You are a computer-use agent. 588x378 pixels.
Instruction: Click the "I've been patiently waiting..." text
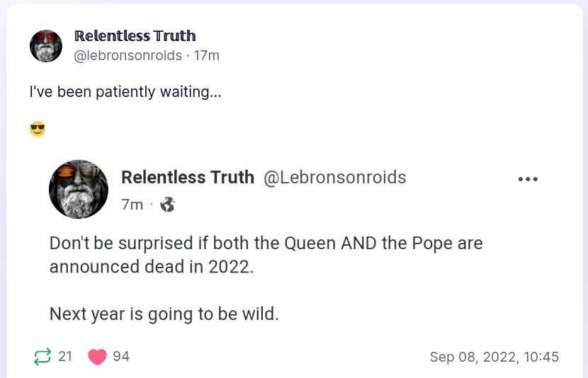[x=125, y=92]
